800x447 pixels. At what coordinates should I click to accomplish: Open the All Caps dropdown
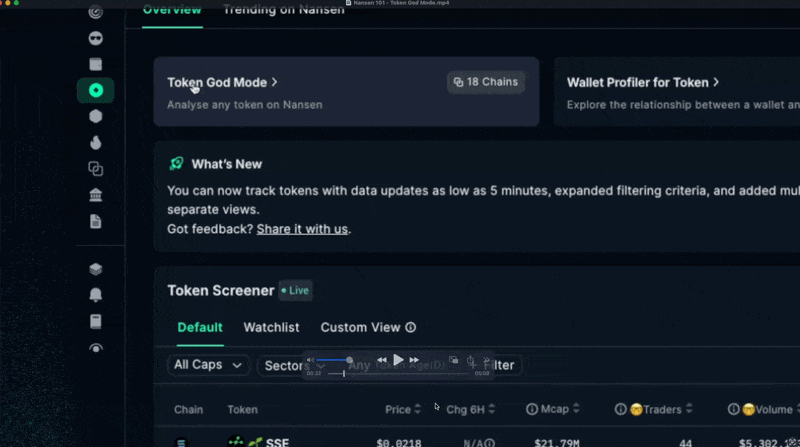(x=208, y=365)
